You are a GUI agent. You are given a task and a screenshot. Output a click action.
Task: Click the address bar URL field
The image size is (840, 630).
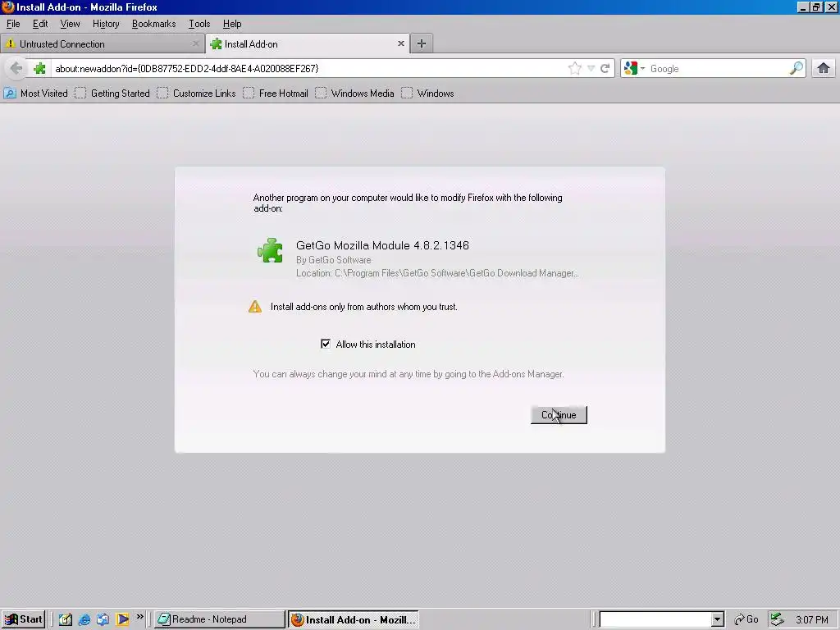[308, 69]
